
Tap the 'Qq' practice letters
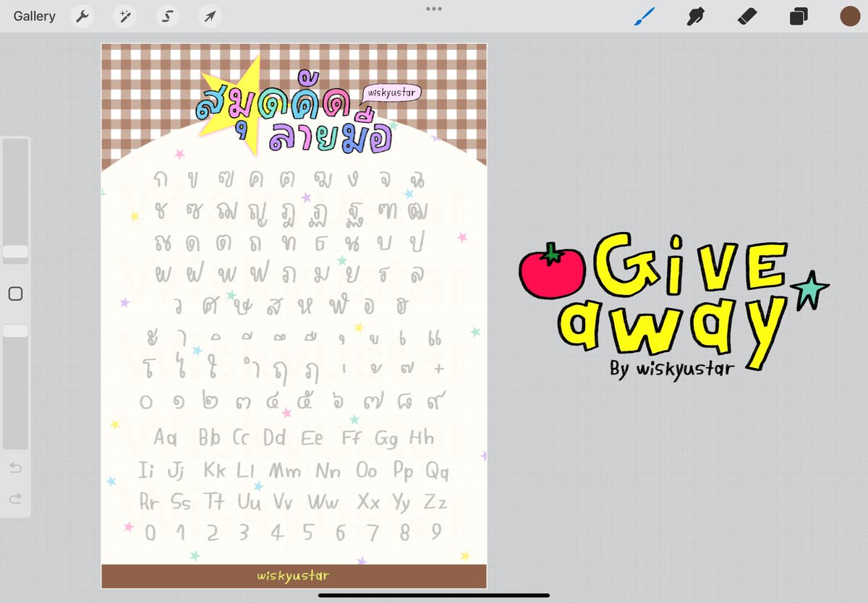click(x=437, y=472)
